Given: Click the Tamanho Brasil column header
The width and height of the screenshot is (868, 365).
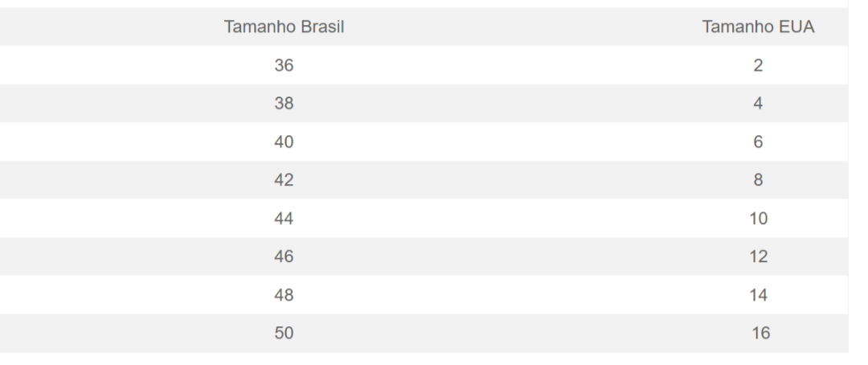Looking at the screenshot, I should 284,27.
